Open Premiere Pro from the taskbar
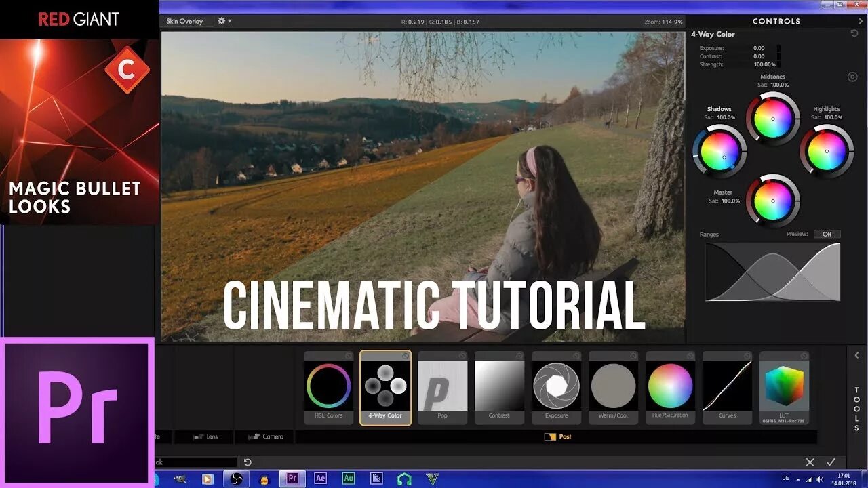Image resolution: width=868 pixels, height=488 pixels. pyautogui.click(x=292, y=478)
